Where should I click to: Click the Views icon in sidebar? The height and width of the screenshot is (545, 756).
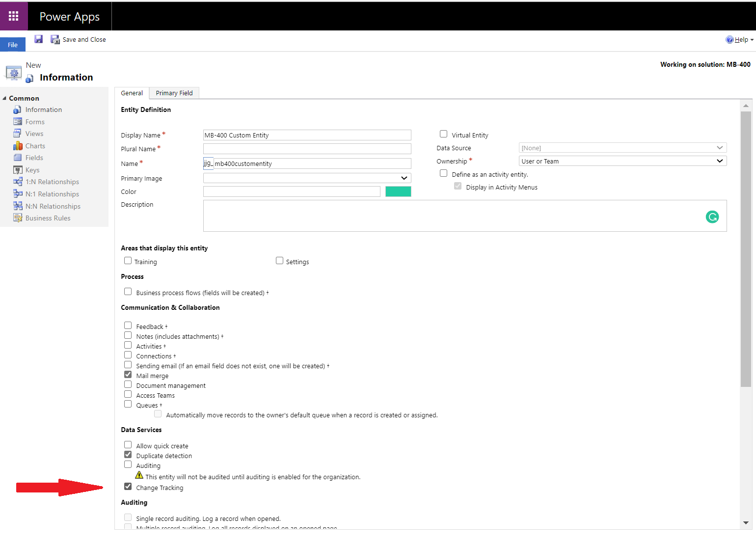[x=17, y=134]
